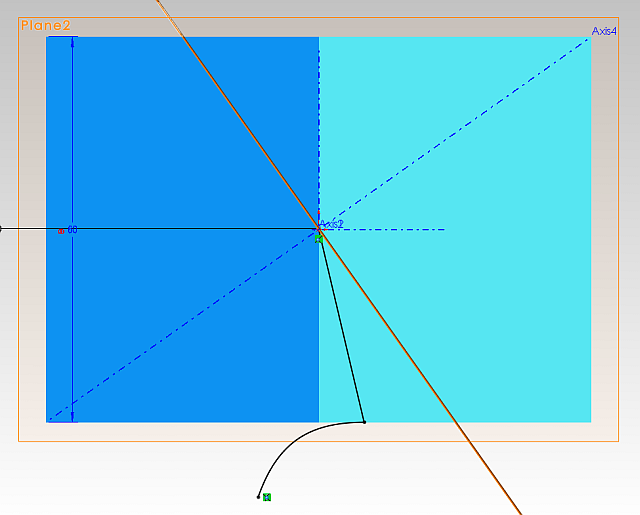The width and height of the screenshot is (640, 515).
Task: Select the endpoint joining the arc and black line
Action: [364, 422]
